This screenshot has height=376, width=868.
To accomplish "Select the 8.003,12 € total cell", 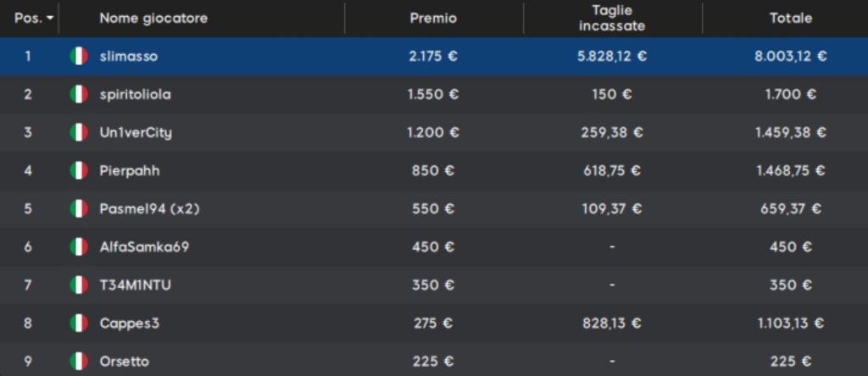I will [791, 57].
